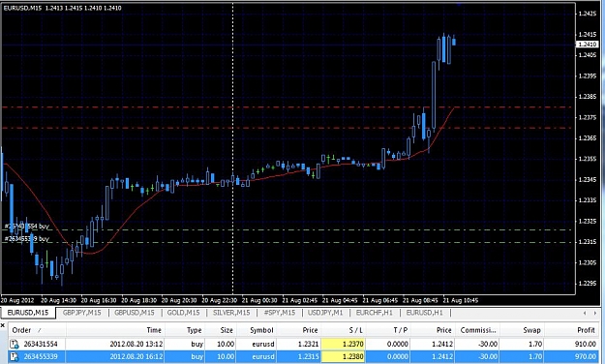Click the order icon for order 263455339
The width and height of the screenshot is (605, 364).
click(x=15, y=356)
